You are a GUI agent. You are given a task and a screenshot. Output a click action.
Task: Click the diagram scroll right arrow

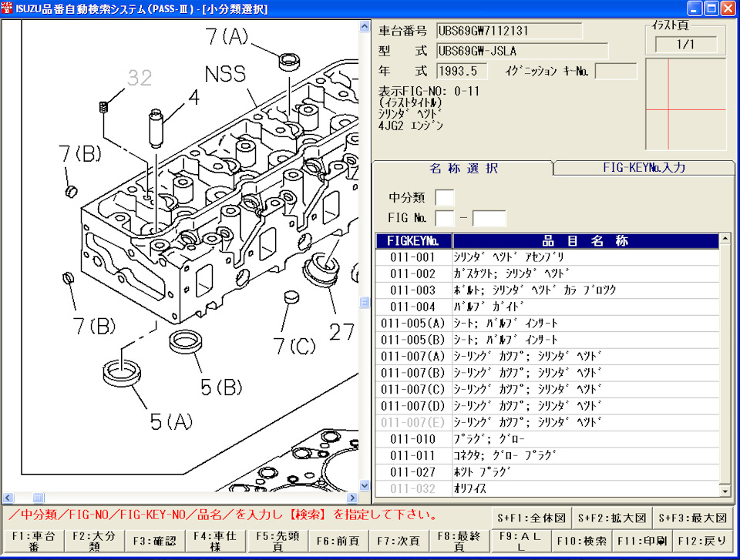click(352, 498)
